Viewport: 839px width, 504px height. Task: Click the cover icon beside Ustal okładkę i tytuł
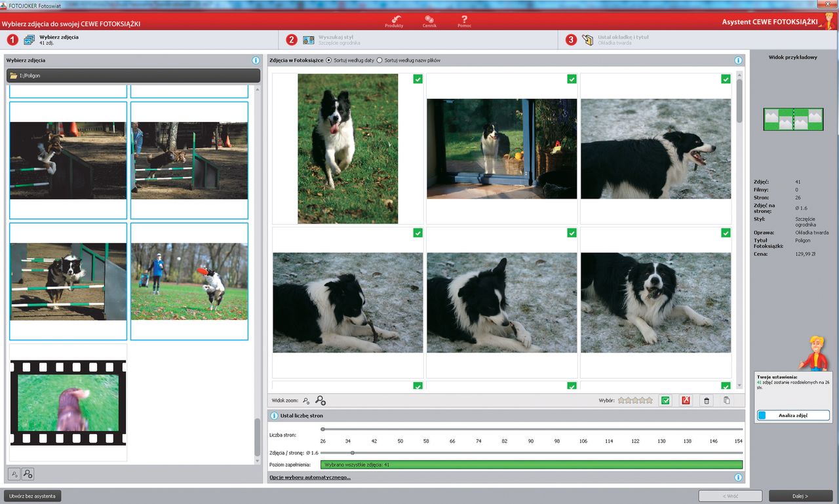pyautogui.click(x=587, y=40)
